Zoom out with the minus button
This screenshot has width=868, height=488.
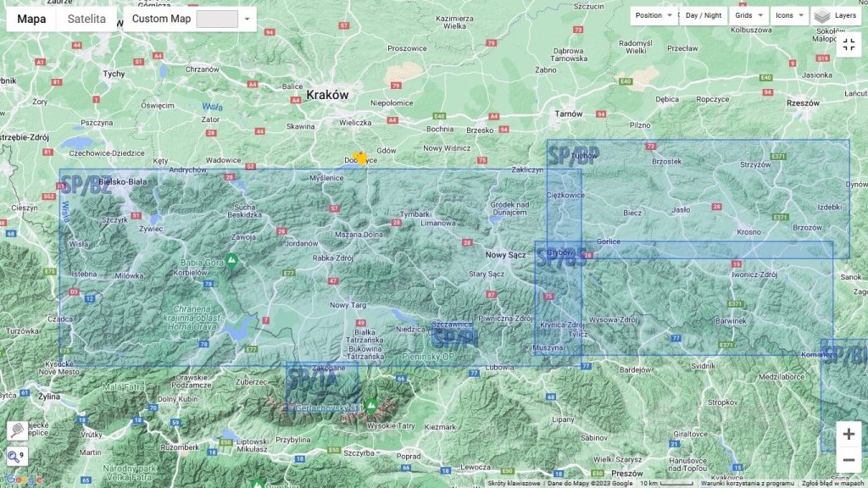click(849, 461)
